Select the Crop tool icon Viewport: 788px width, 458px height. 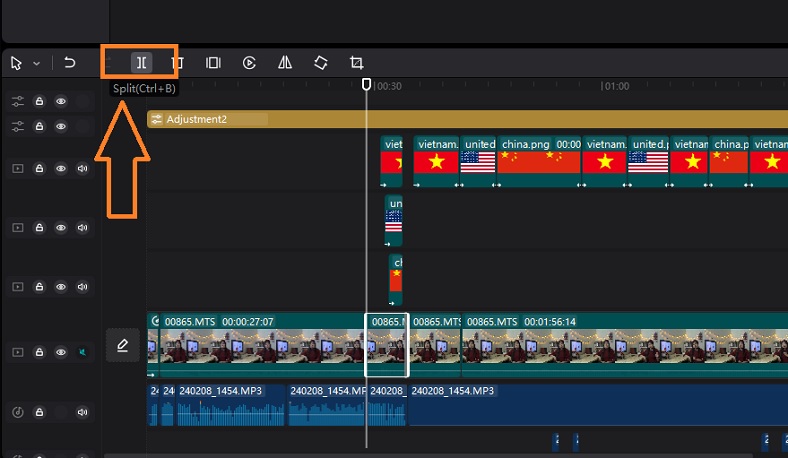click(x=356, y=63)
